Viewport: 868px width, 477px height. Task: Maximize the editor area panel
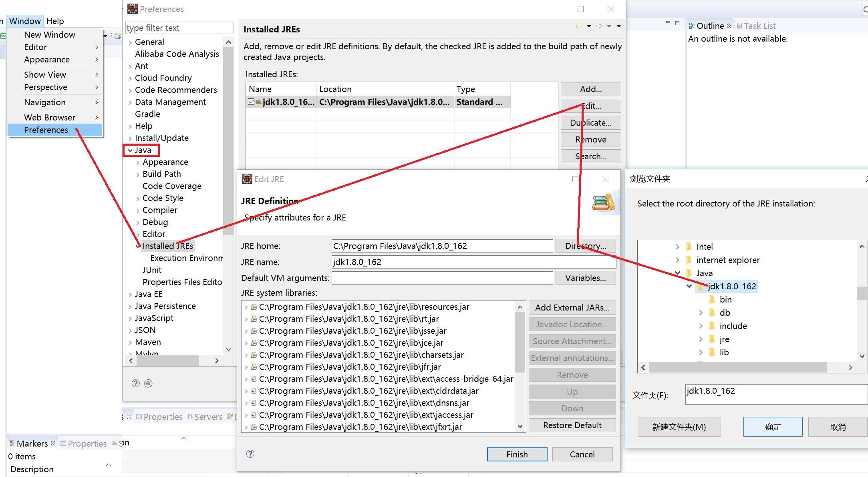tap(677, 23)
